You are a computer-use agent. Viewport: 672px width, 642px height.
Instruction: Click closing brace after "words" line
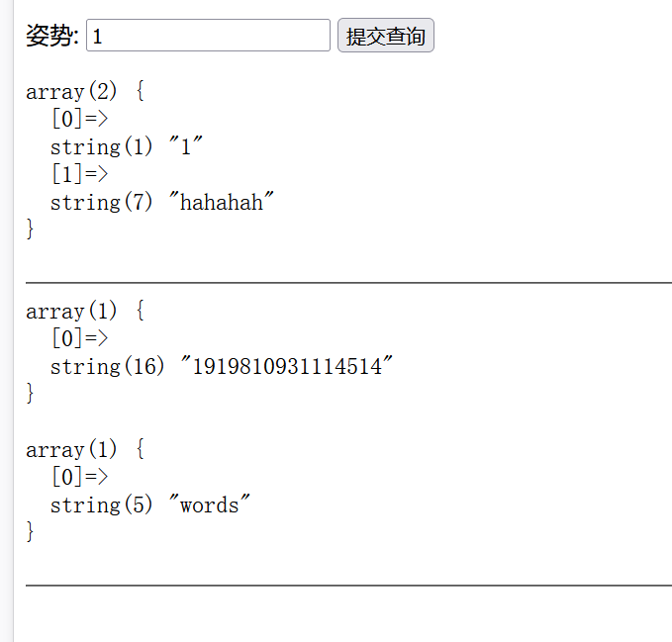(x=30, y=532)
